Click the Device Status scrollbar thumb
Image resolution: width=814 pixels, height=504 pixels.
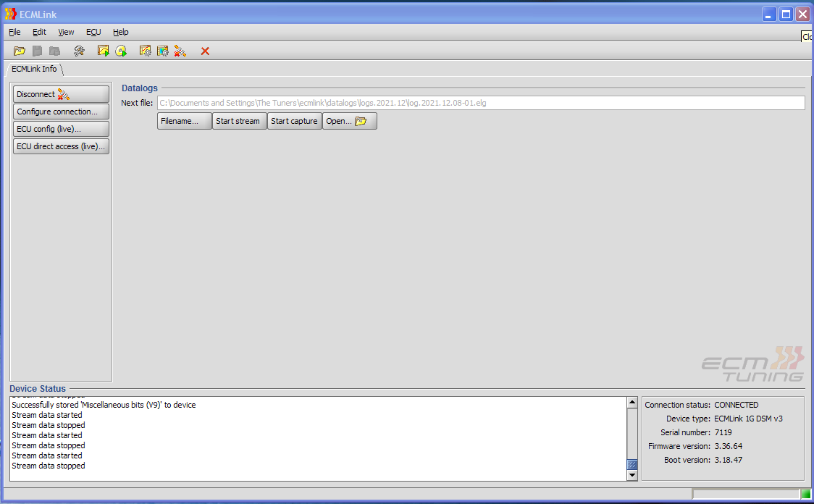632,465
